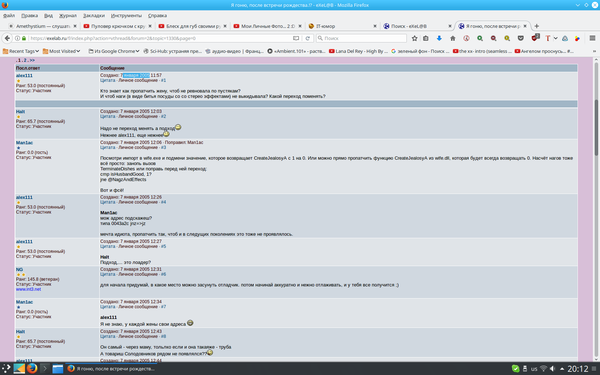The width and height of the screenshot is (600, 375).
Task: Open a new tab with plus button
Action: tap(536, 26)
